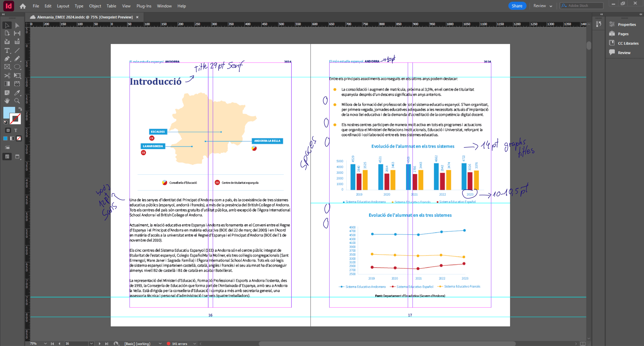The height and width of the screenshot is (346, 644).
Task: Select the Type tool
Action: (x=7, y=50)
